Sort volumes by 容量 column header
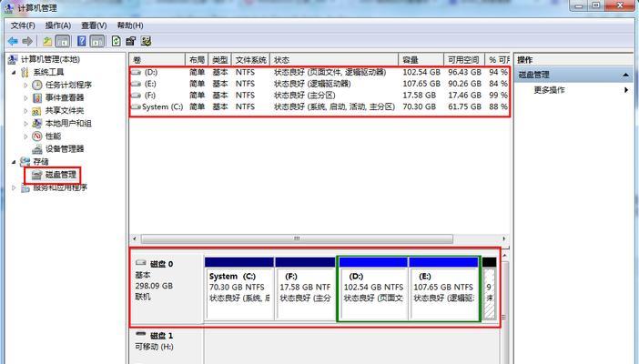639x364 pixels. click(x=411, y=59)
